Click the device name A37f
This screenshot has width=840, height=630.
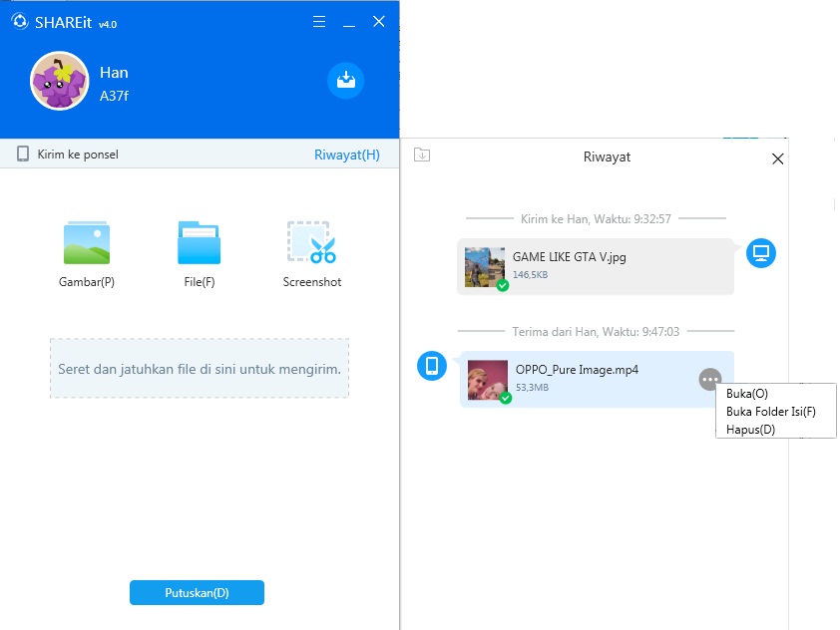114,96
